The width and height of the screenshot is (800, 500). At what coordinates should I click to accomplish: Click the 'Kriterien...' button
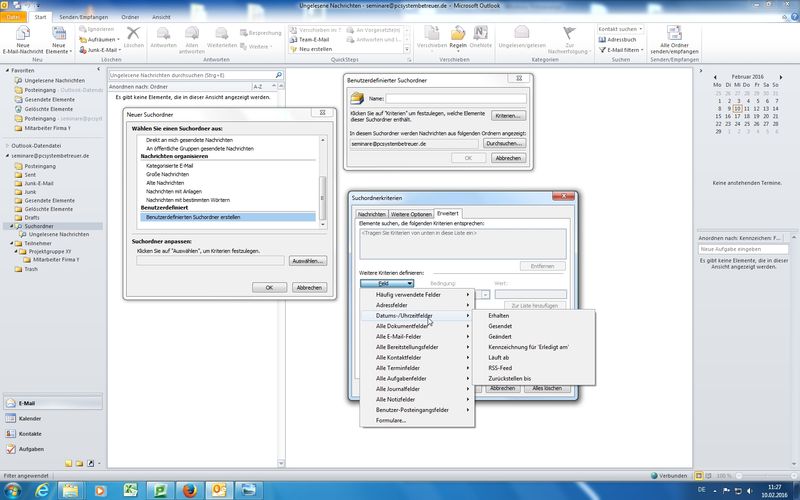508,116
